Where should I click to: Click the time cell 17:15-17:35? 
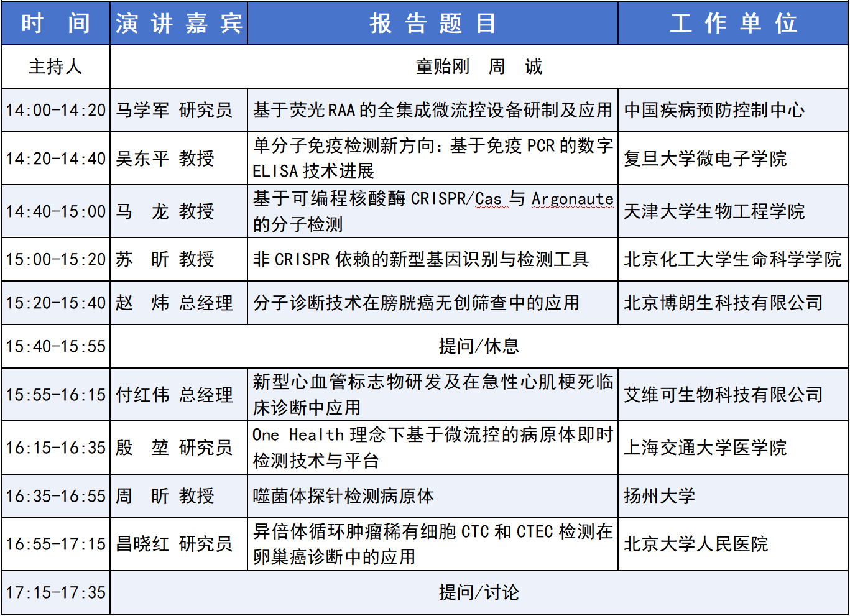click(x=55, y=592)
